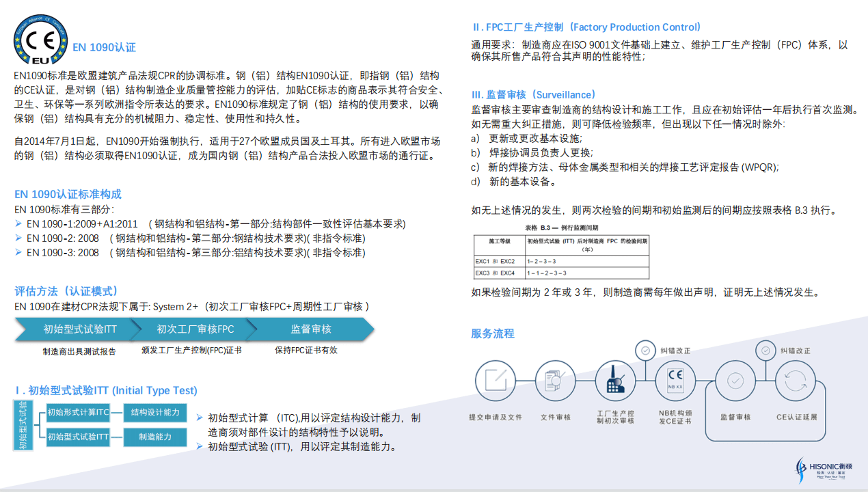Image resolution: width=868 pixels, height=492 pixels.
Task: Click the 监督审核 checkmark circle icon
Action: 735,380
